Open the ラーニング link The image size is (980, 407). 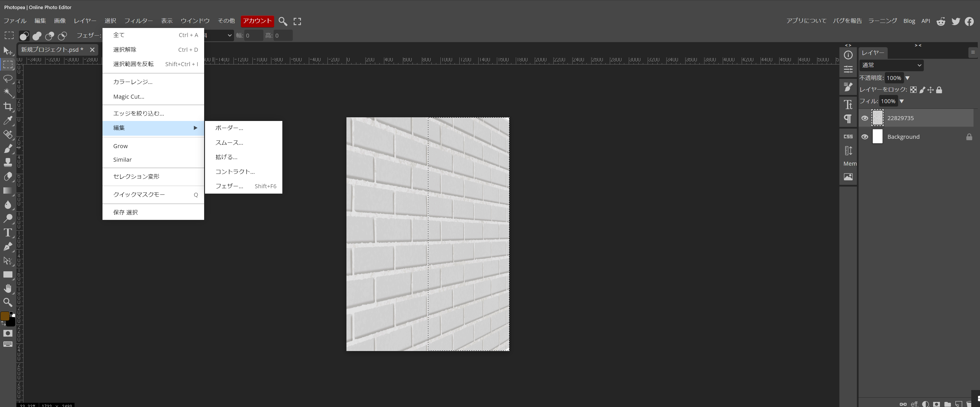(882, 21)
